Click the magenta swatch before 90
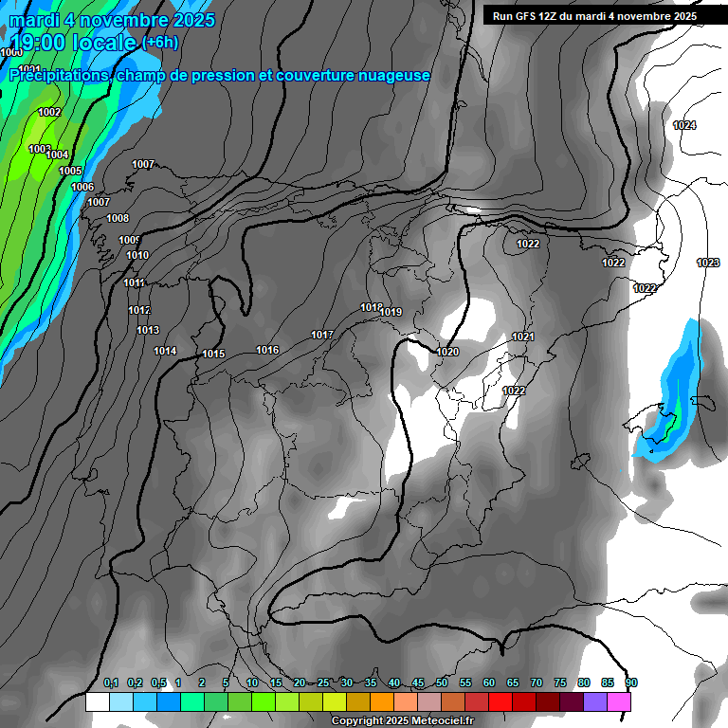 [619, 701]
